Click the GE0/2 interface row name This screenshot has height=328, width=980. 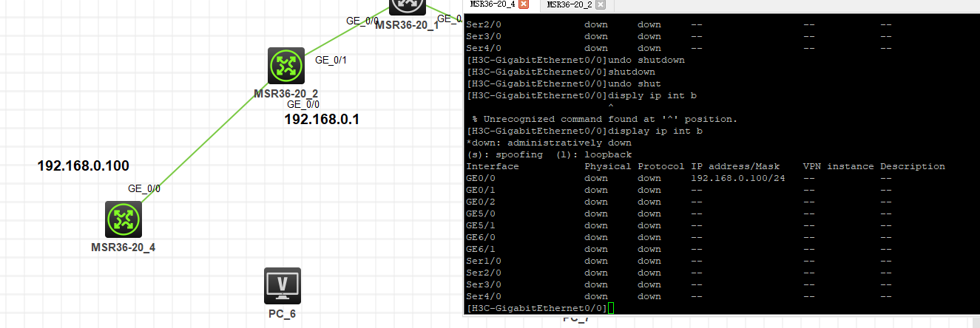pyautogui.click(x=481, y=202)
